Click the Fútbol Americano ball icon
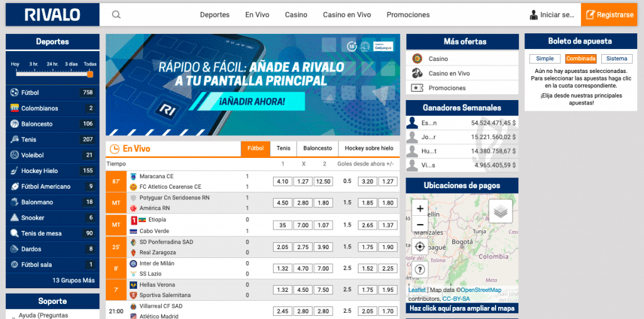 [x=14, y=186]
